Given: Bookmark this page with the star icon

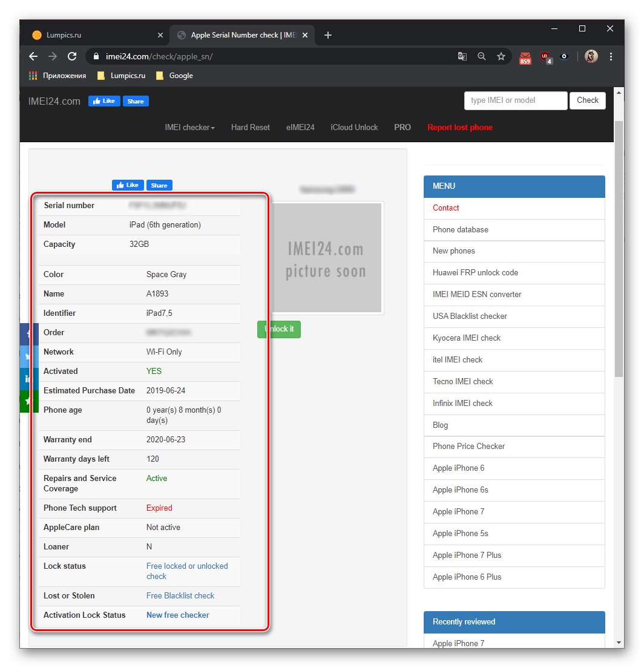Looking at the screenshot, I should (x=501, y=56).
